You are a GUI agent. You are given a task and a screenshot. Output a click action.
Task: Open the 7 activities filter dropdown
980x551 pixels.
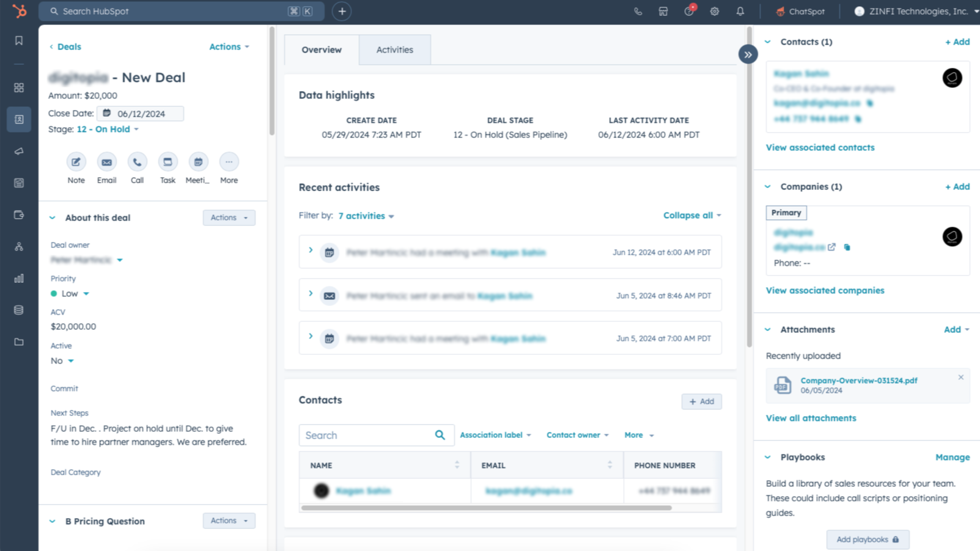point(366,216)
